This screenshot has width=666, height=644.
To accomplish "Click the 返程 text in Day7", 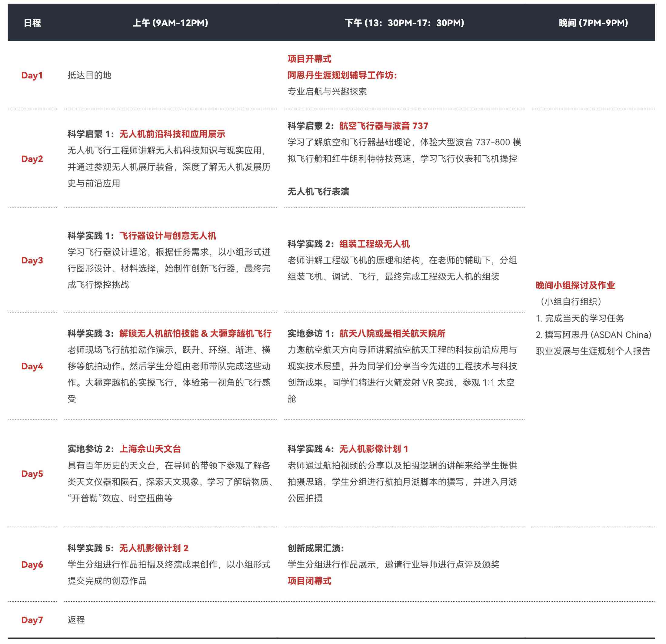I will 76,620.
